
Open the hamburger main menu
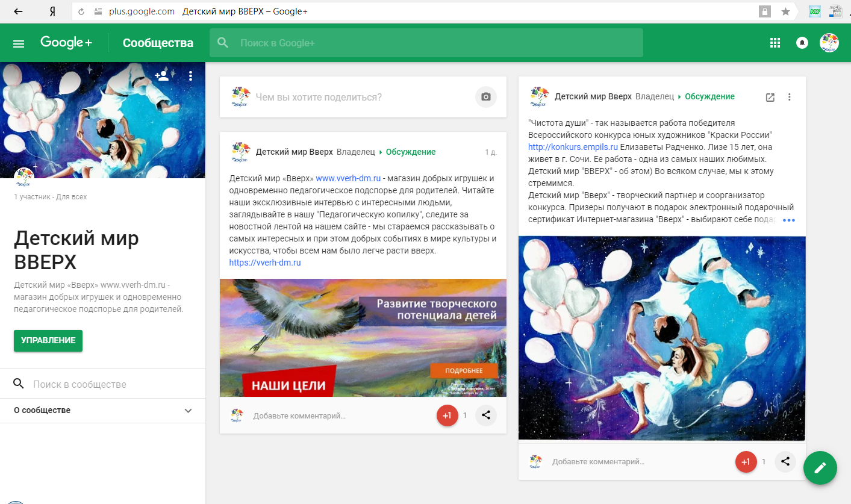pos(19,43)
